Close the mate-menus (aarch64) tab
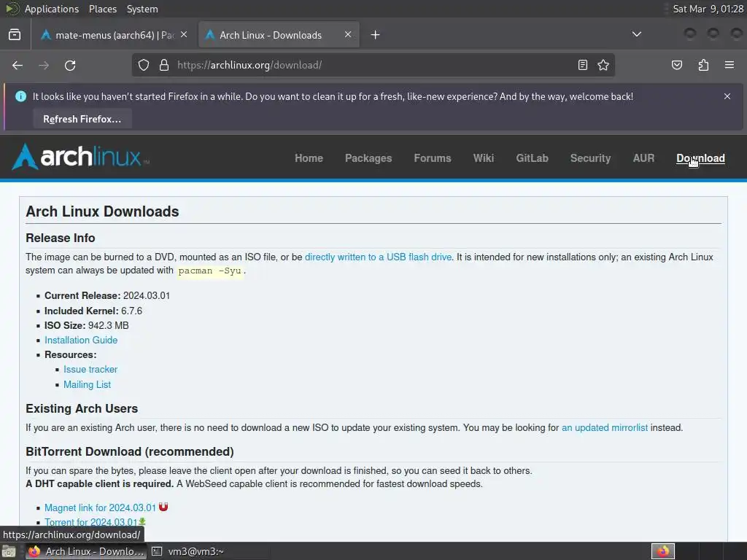Screen dimensions: 747x560 184,35
